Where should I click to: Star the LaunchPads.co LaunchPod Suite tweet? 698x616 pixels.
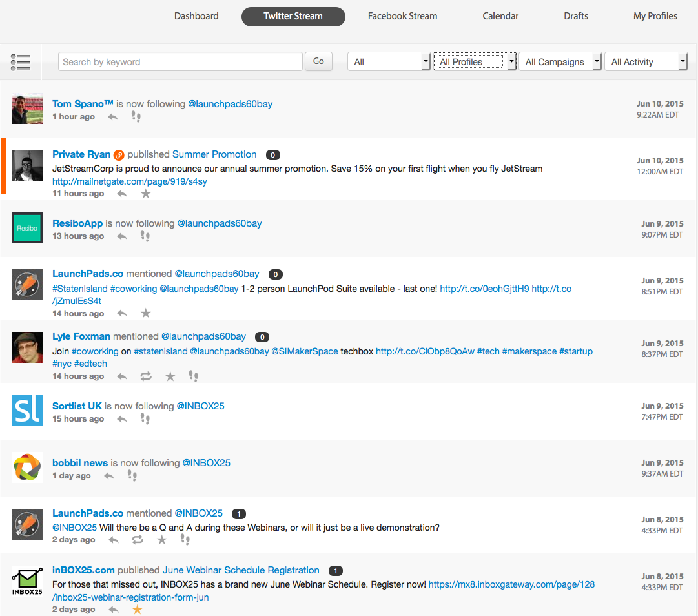pos(145,313)
